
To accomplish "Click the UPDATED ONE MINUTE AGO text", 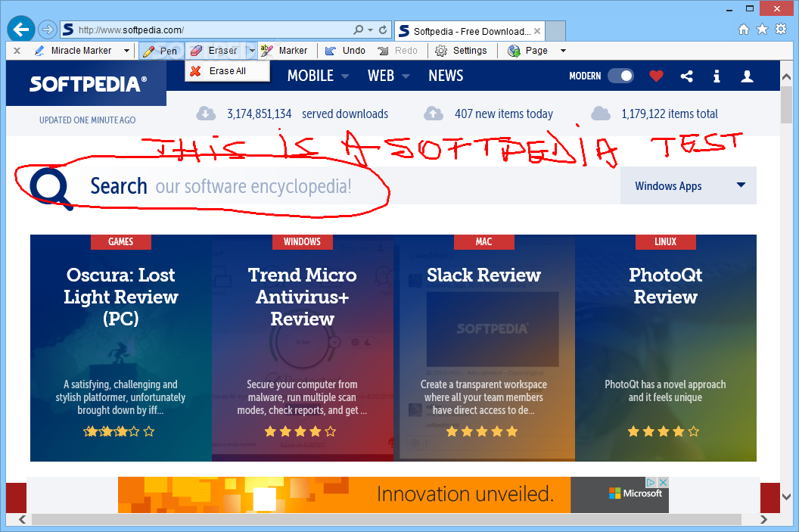I will [87, 120].
